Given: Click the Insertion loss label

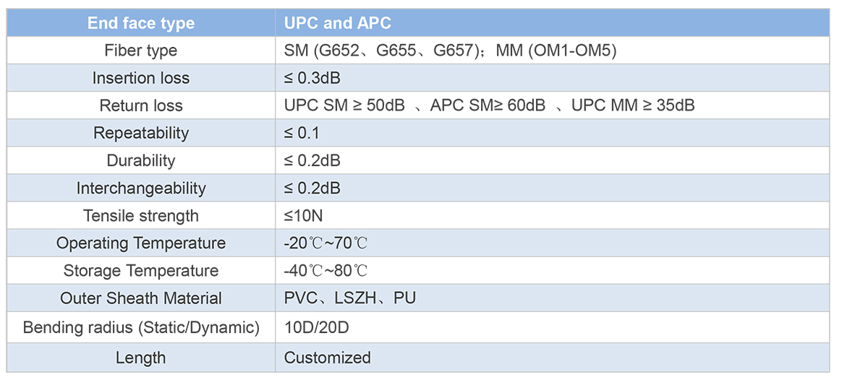Looking at the screenshot, I should [x=141, y=78].
